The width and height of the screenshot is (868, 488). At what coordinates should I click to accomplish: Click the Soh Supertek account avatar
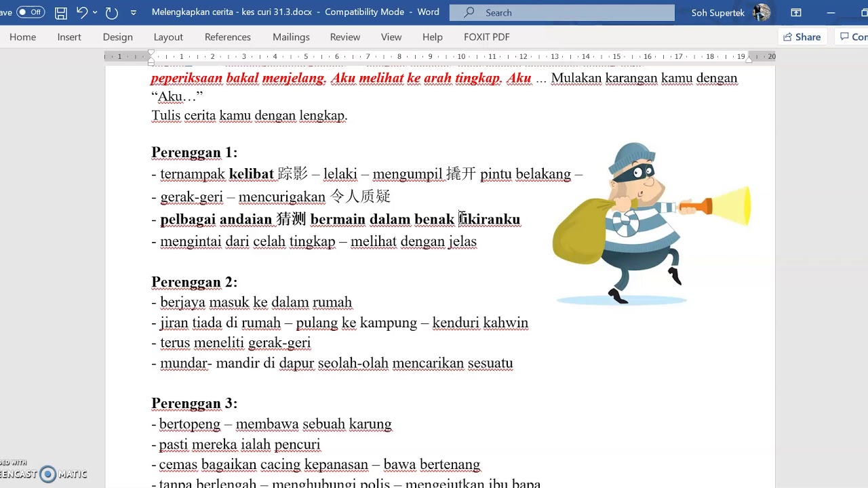762,12
